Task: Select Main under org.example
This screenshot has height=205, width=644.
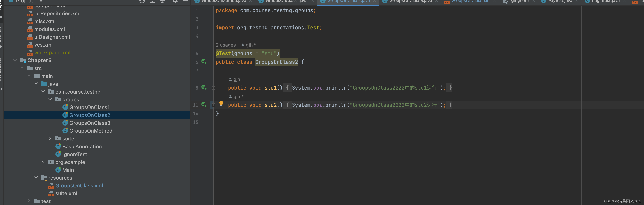Action: tap(68, 170)
